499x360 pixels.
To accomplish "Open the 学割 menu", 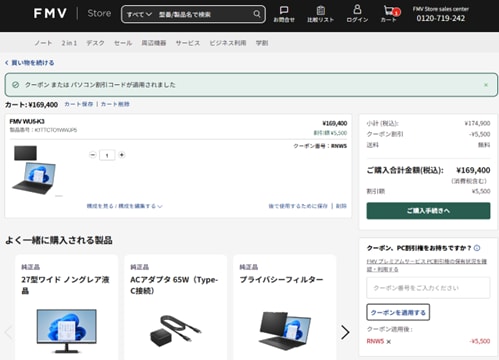I will (x=262, y=43).
